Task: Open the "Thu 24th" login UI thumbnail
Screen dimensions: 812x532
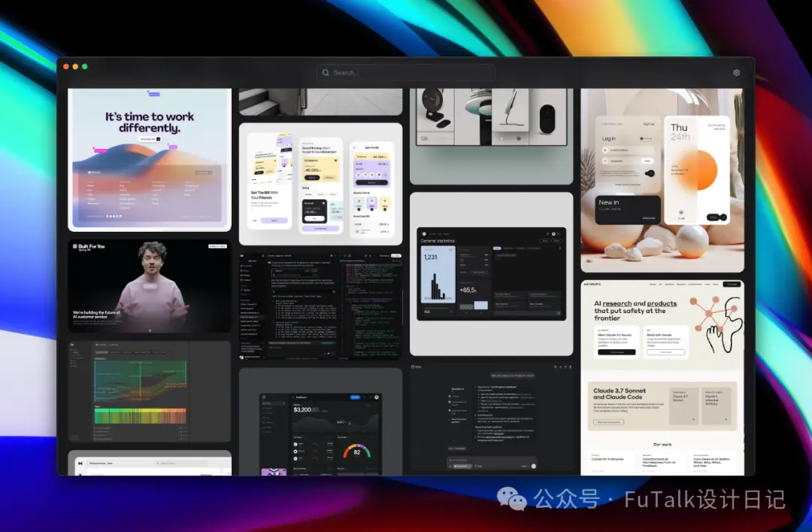Action: 662,181
